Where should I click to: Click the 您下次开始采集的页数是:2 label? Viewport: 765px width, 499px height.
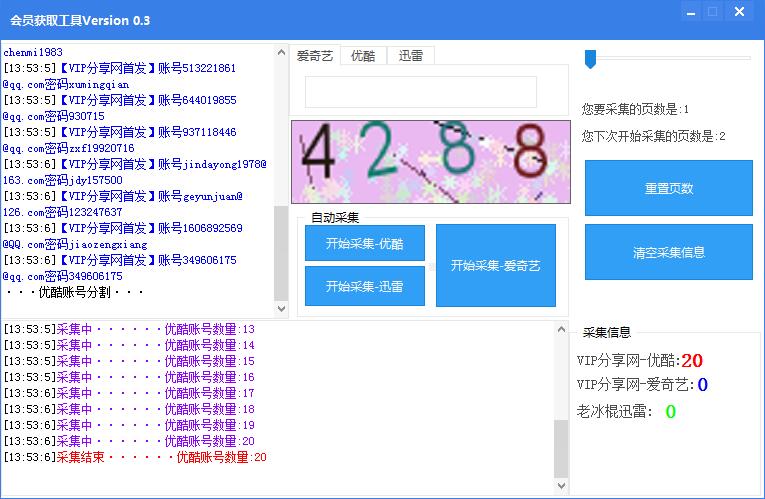(x=654, y=136)
